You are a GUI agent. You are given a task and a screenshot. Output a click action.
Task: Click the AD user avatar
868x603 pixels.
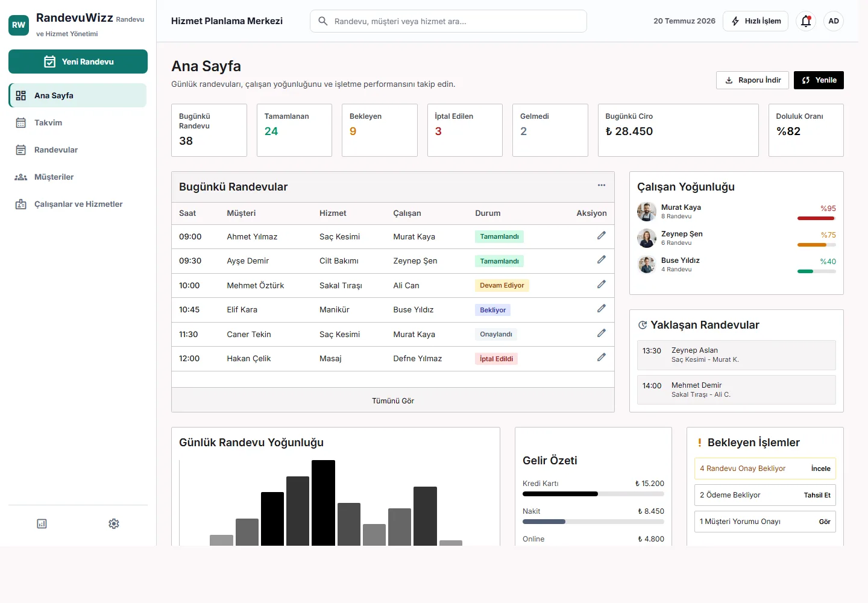click(x=834, y=21)
